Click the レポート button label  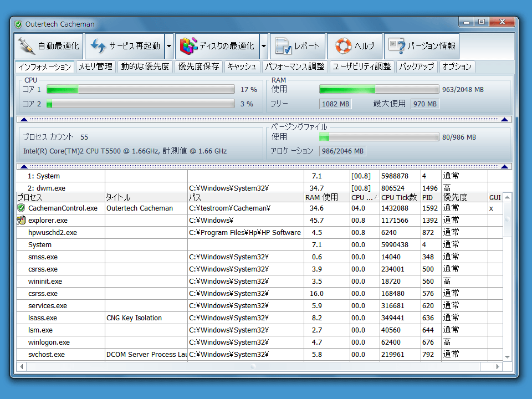pos(306,46)
